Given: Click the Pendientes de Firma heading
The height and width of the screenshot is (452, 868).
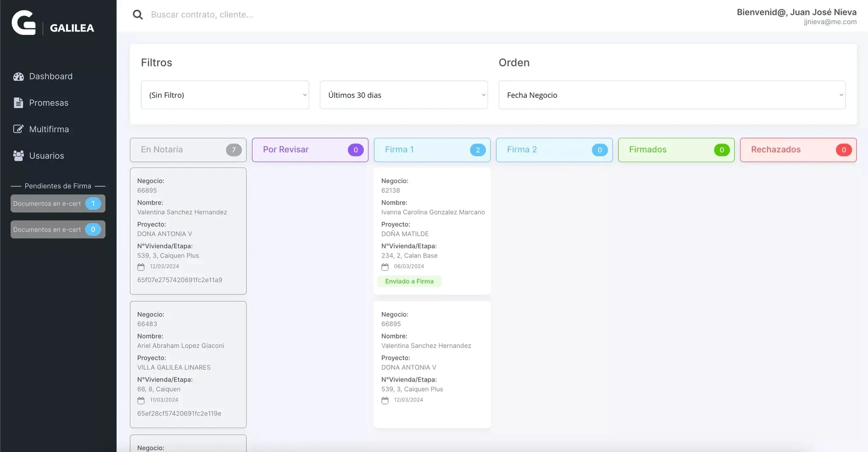Looking at the screenshot, I should [x=58, y=186].
